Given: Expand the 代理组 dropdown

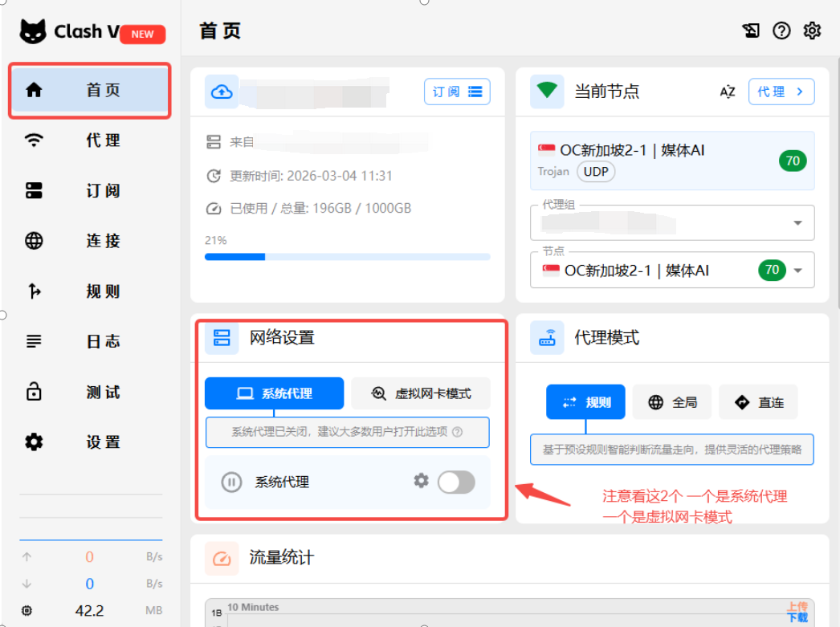Looking at the screenshot, I should (x=797, y=223).
